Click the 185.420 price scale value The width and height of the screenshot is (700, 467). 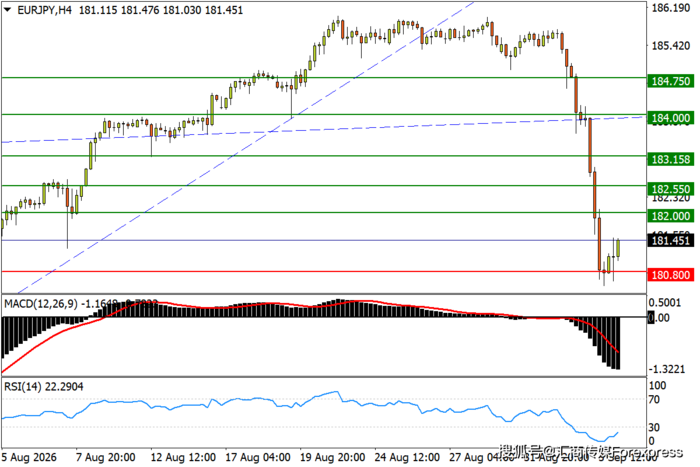[671, 46]
